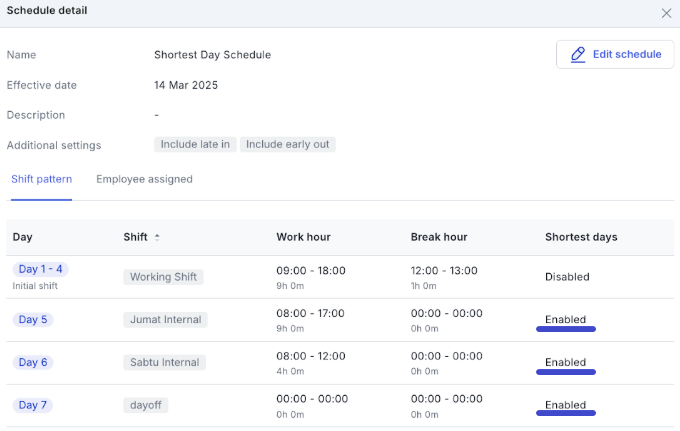
Task: Click the Shortest days column header
Action: pyautogui.click(x=581, y=237)
